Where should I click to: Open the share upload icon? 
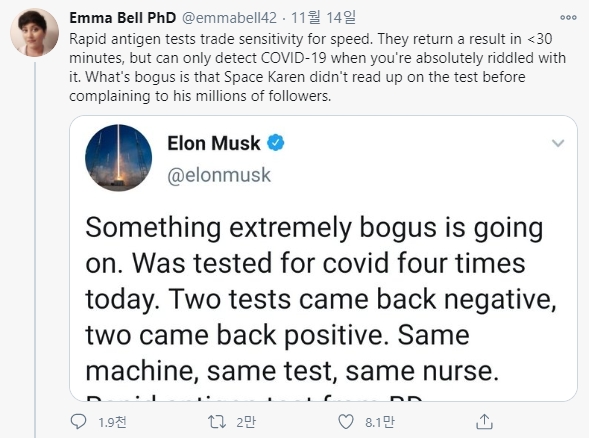(x=484, y=421)
